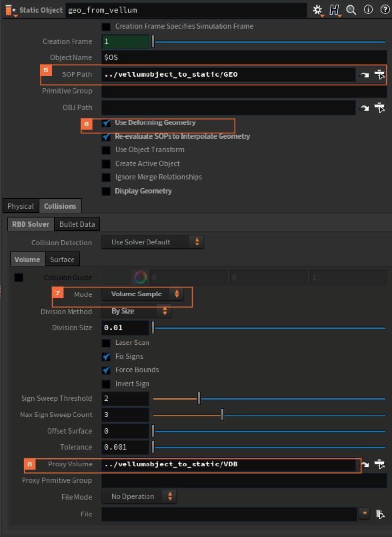Uncheck Use Deforming Geometry

(x=106, y=123)
